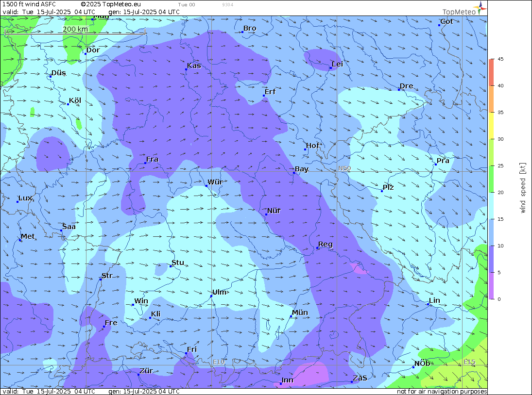Click the 'Met' city label

pos(28,236)
